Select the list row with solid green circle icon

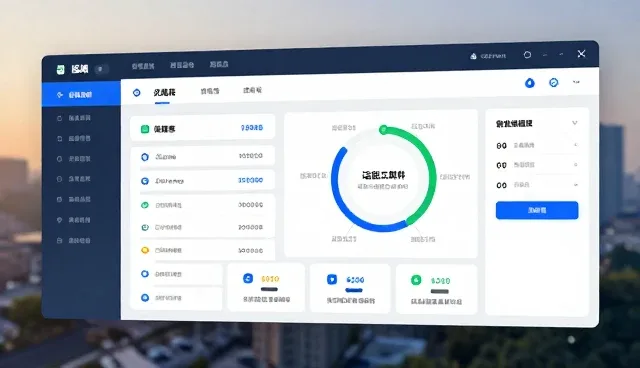(x=202, y=205)
